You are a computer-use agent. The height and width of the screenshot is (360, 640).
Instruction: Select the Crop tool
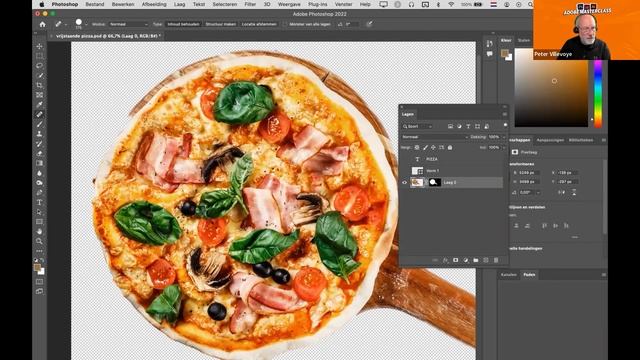(40, 85)
